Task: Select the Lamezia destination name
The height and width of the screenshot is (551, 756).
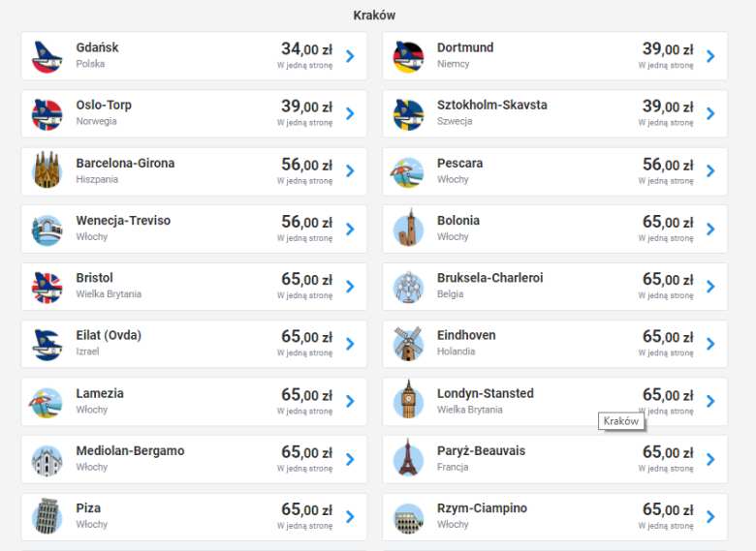Action: click(100, 393)
